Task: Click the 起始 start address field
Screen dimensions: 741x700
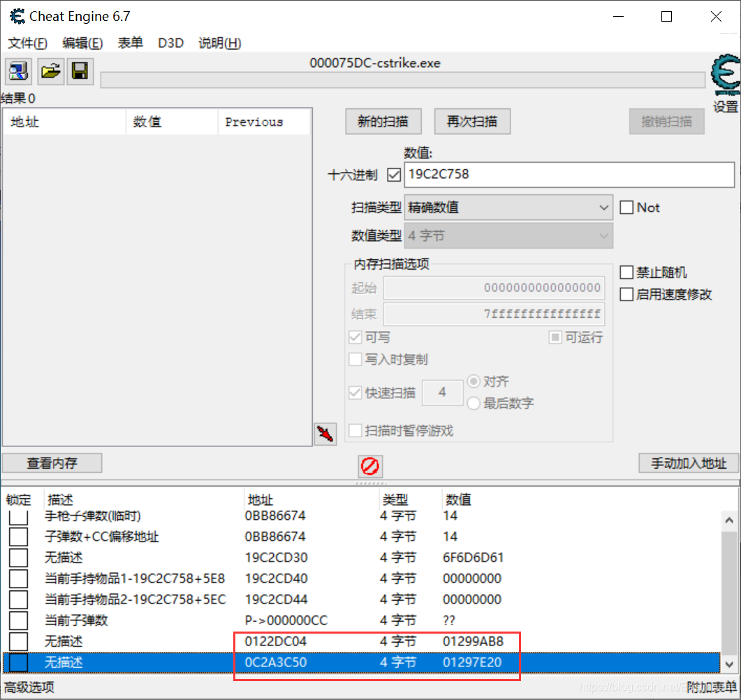Action: (x=494, y=288)
